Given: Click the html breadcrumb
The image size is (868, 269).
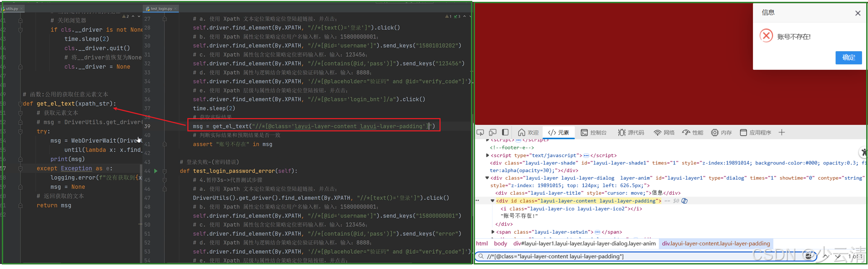Looking at the screenshot, I should coord(482,243).
